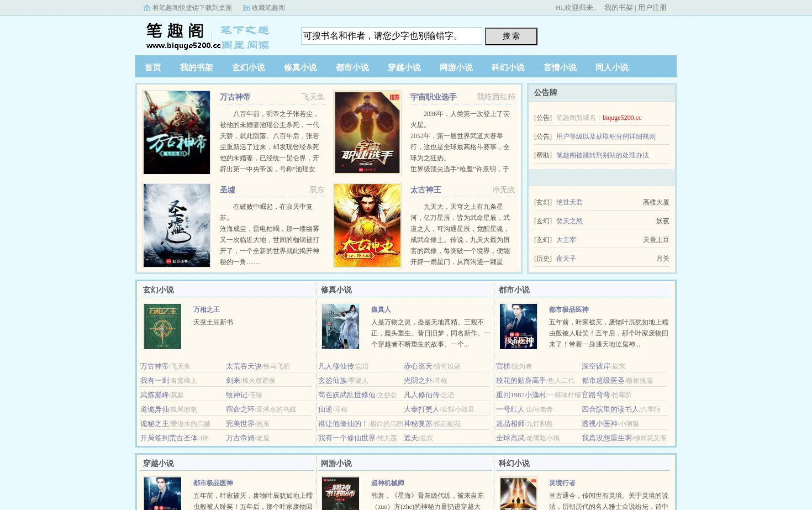Screen dimensions: 812x510
Task: Open the 万相之王 cover thumbnail
Action: pos(162,327)
